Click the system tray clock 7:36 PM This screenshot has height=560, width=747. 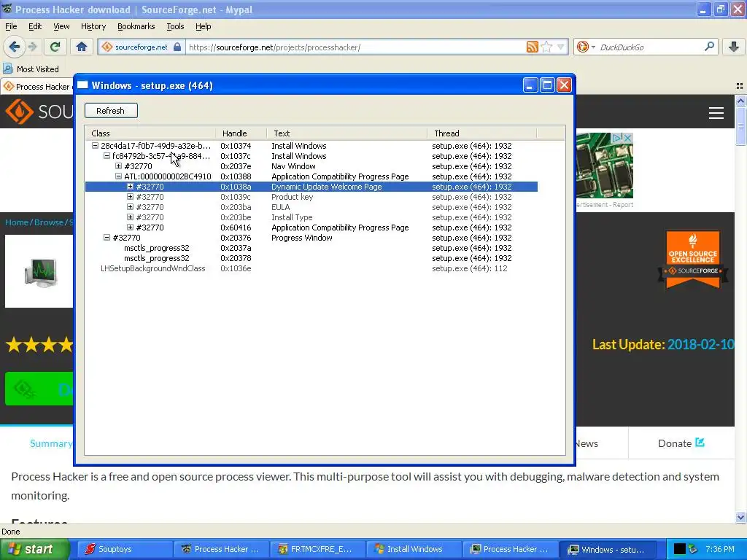pyautogui.click(x=720, y=549)
